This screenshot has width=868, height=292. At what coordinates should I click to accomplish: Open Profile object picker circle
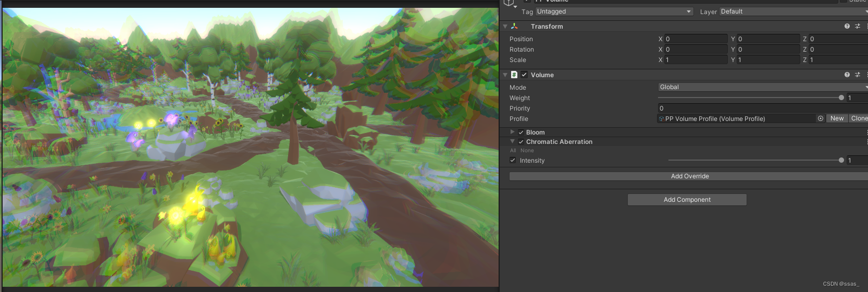(x=821, y=118)
